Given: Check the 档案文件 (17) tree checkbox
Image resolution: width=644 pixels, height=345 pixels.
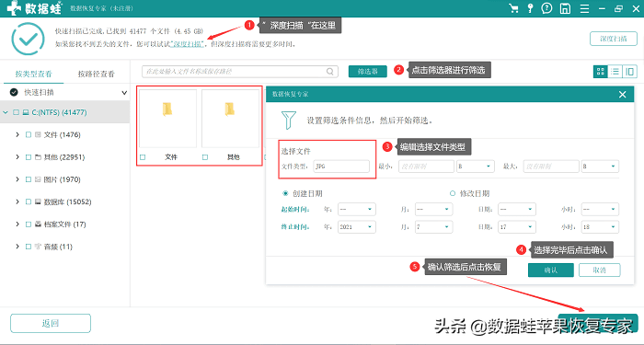Looking at the screenshot, I should click(x=29, y=224).
